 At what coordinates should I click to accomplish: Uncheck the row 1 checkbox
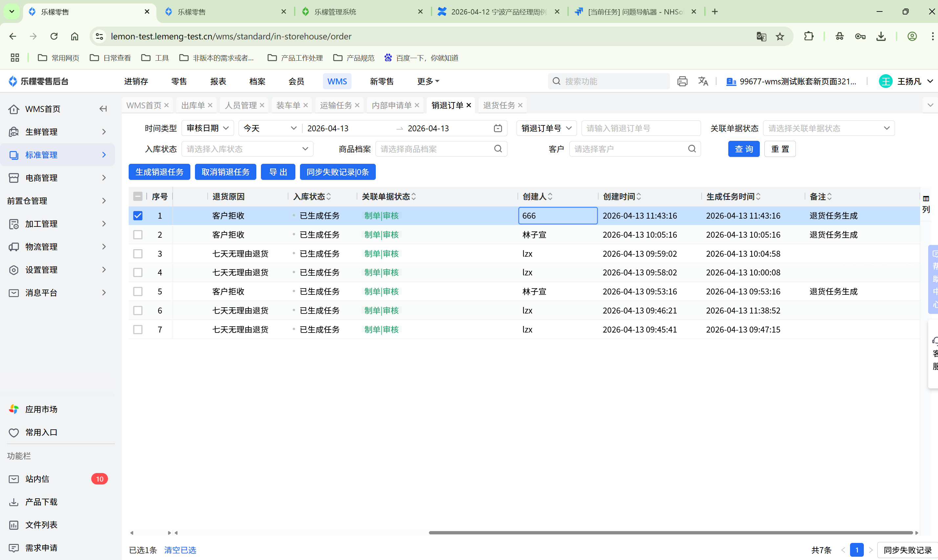pos(138,216)
